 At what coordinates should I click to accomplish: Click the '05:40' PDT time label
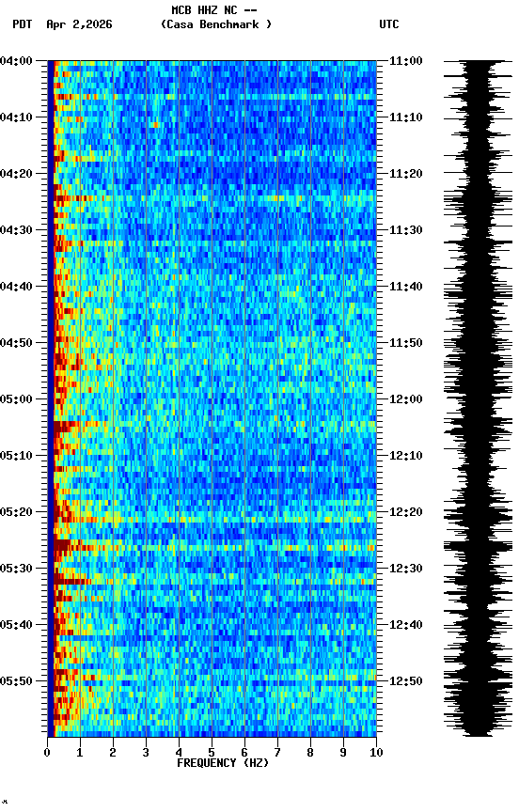16,626
